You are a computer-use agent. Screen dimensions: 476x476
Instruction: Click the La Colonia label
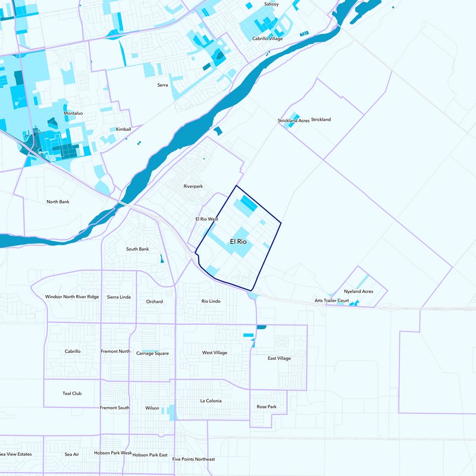(211, 401)
